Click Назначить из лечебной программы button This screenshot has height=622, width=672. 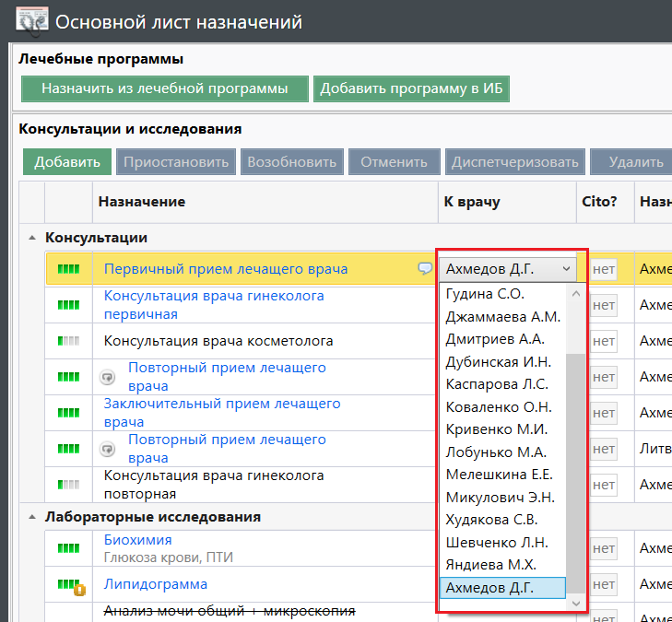(164, 88)
